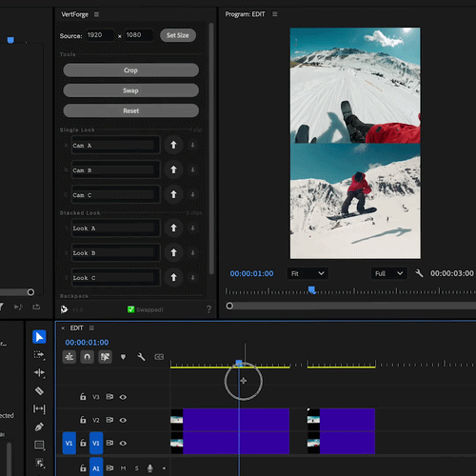Click Look C down arrow
The height and width of the screenshot is (476, 476).
192,278
